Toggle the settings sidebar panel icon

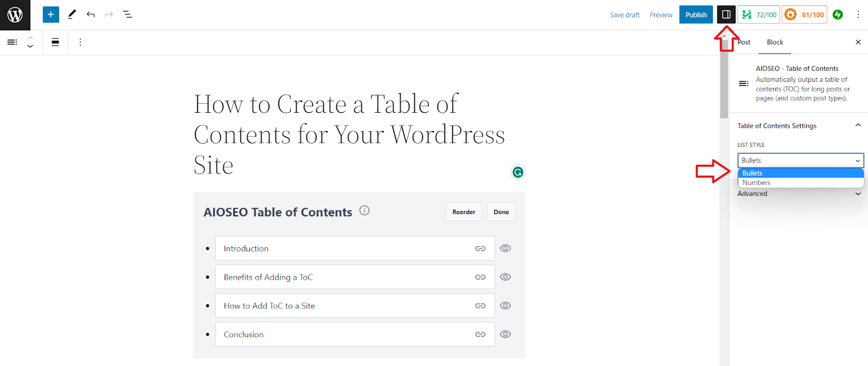(x=726, y=15)
